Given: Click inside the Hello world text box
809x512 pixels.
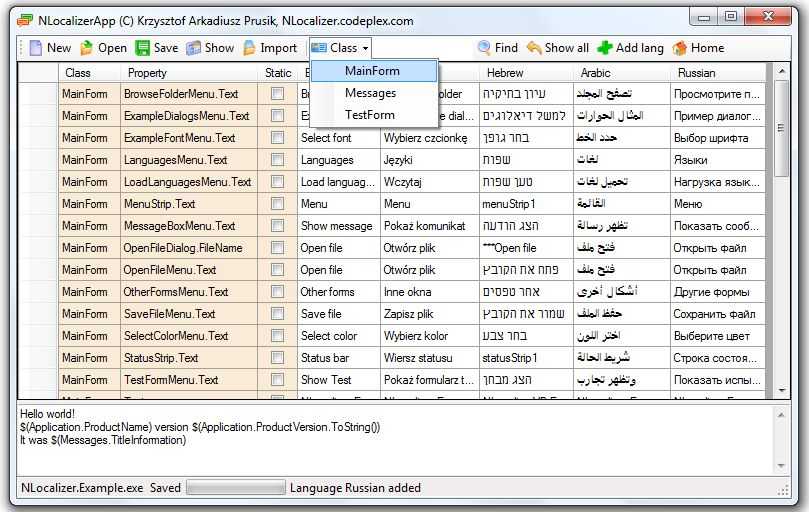Looking at the screenshot, I should 395,439.
